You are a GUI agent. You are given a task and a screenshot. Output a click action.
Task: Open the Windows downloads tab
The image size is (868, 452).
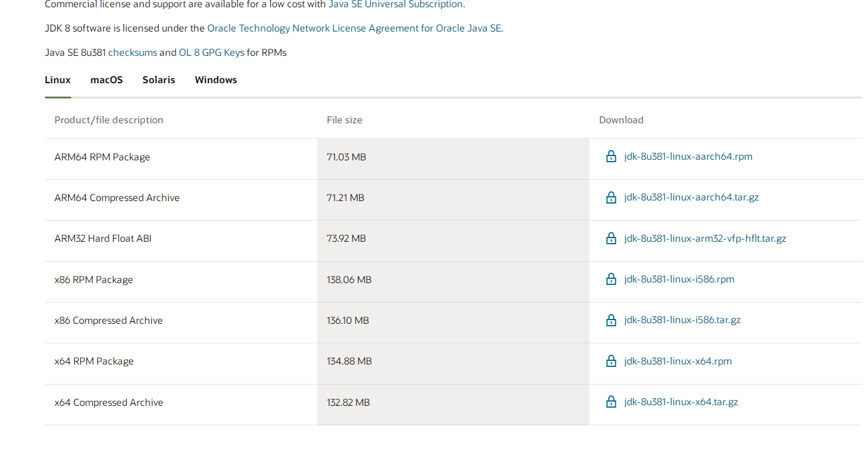click(x=216, y=80)
